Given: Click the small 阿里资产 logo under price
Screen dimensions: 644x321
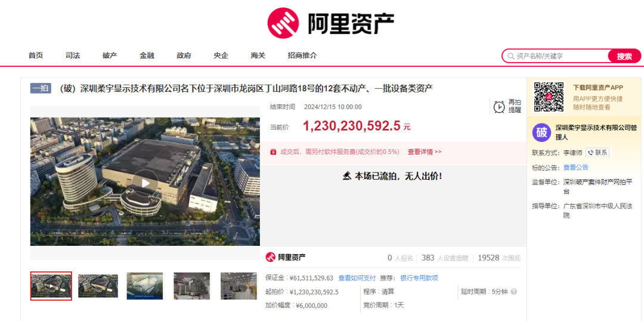Looking at the screenshot, I should pyautogui.click(x=286, y=258).
